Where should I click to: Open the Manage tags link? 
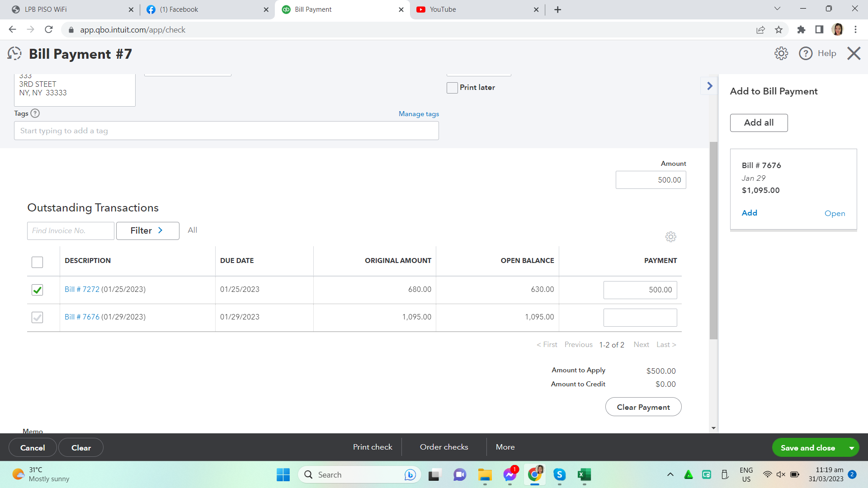[x=419, y=114]
